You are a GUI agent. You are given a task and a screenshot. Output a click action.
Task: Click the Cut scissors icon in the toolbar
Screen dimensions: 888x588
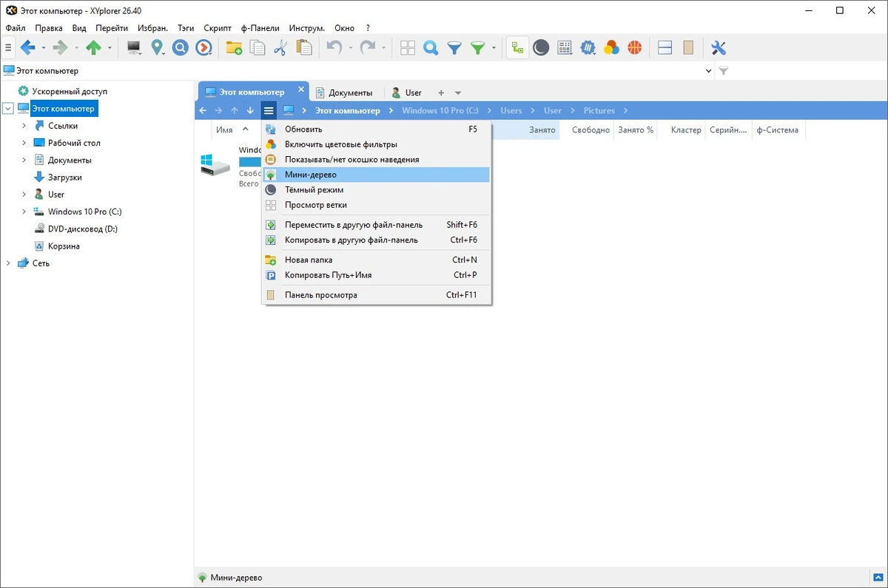[x=280, y=48]
